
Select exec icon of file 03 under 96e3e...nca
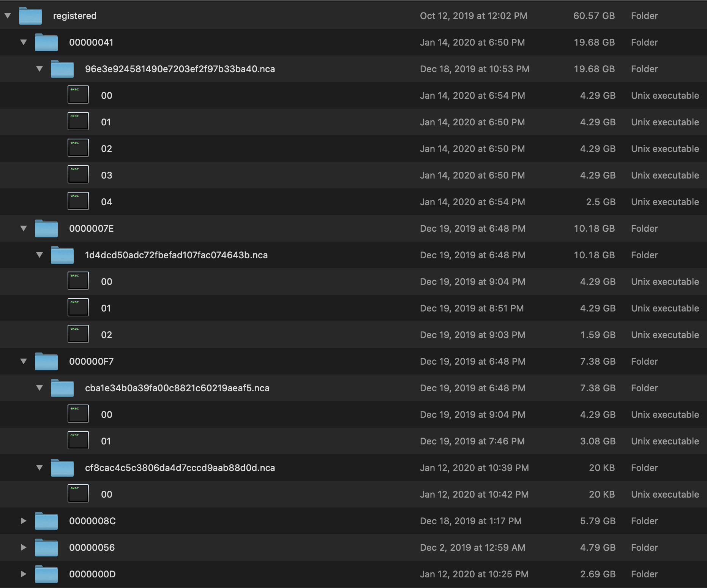tap(78, 174)
